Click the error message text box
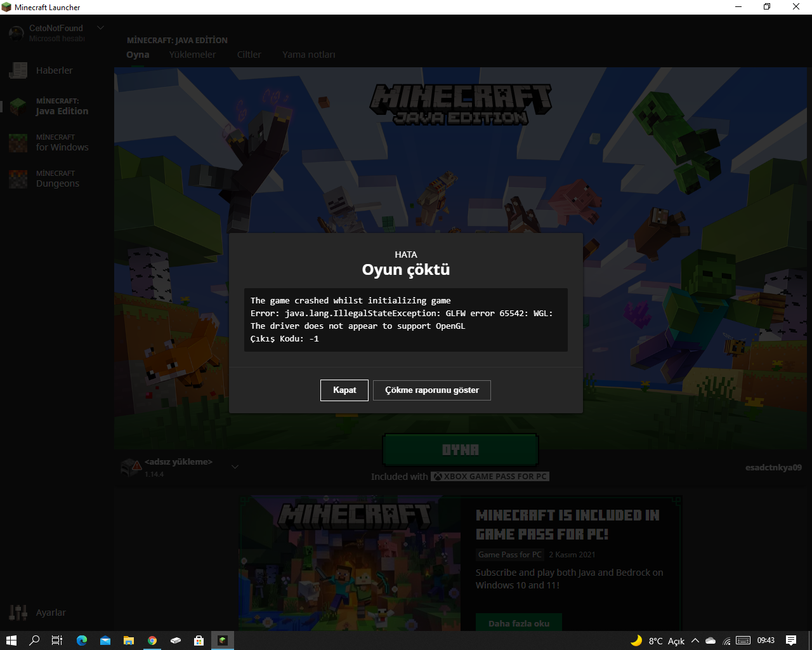Screen dimensions: 812x650 [406, 320]
